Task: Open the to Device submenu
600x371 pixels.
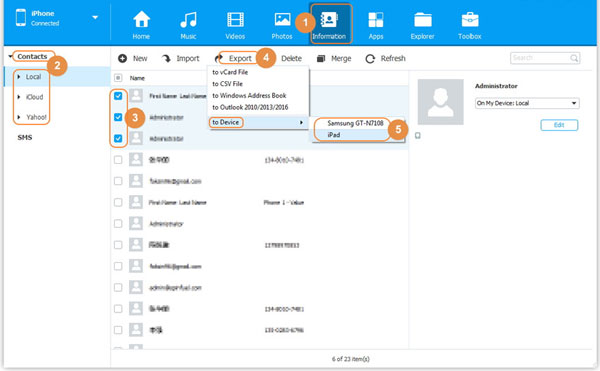Action: 258,122
